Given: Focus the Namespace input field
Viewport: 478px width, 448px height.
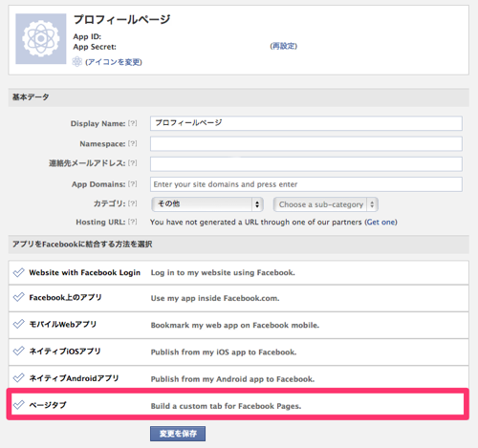Looking at the screenshot, I should coord(306,144).
